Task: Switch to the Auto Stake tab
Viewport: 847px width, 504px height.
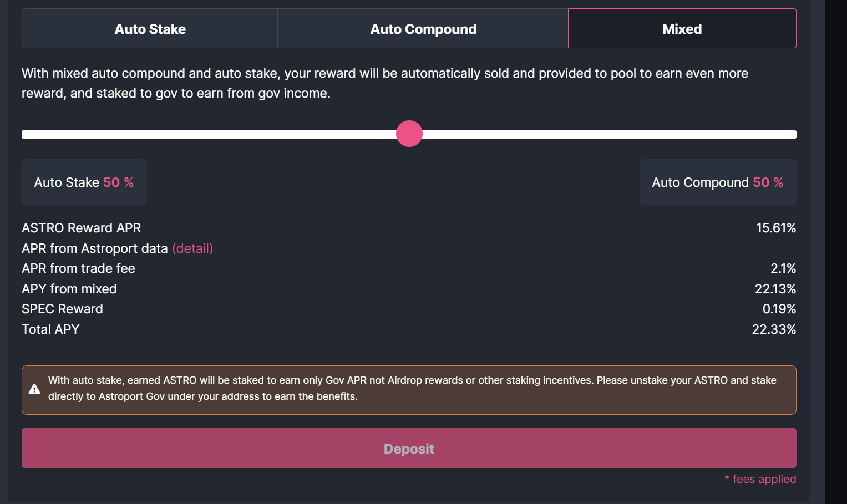Action: [x=150, y=29]
